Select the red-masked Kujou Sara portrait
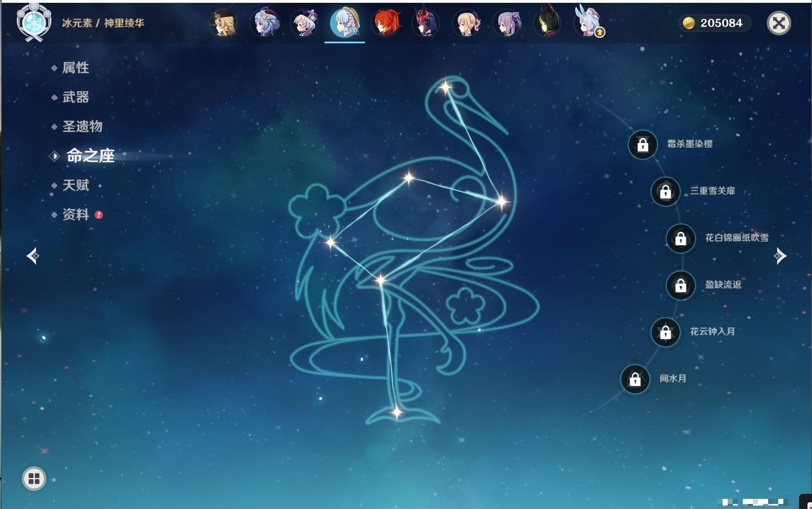Image resolution: width=812 pixels, height=509 pixels. 426,23
